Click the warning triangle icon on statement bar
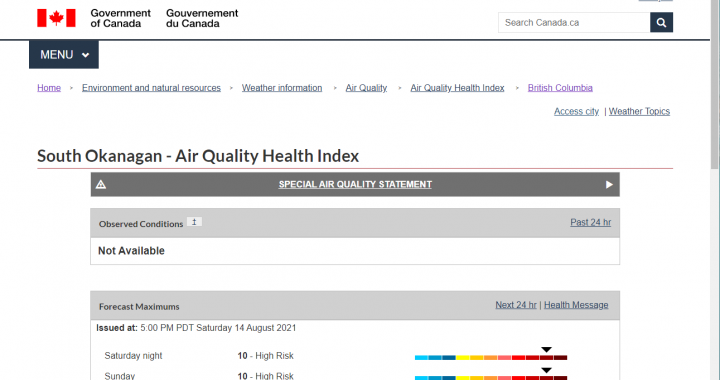This screenshot has width=720, height=380. click(101, 184)
